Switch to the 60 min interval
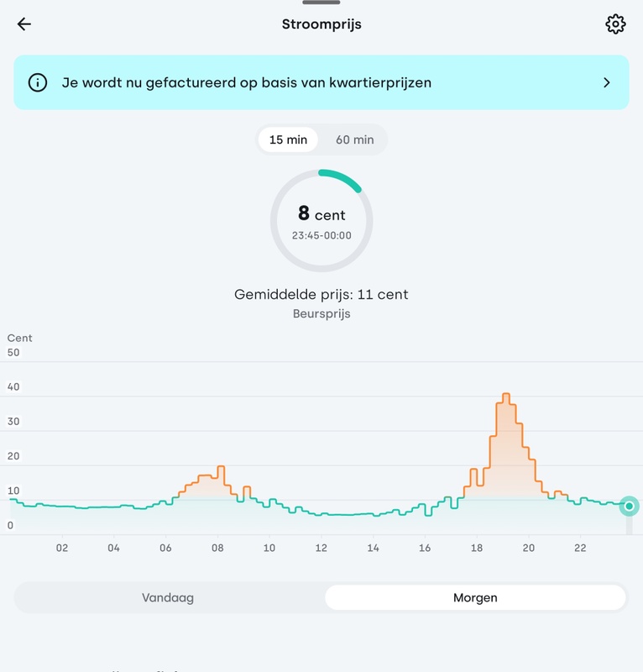643x672 pixels. click(354, 139)
